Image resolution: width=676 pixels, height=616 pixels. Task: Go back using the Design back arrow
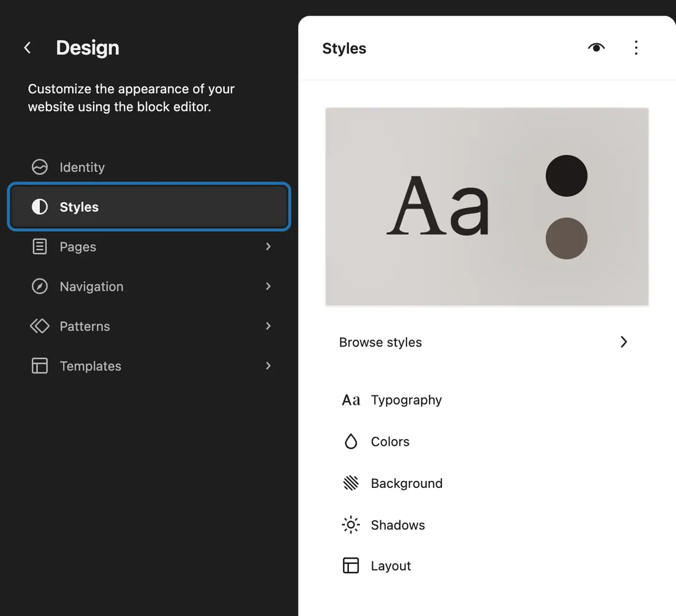click(28, 48)
